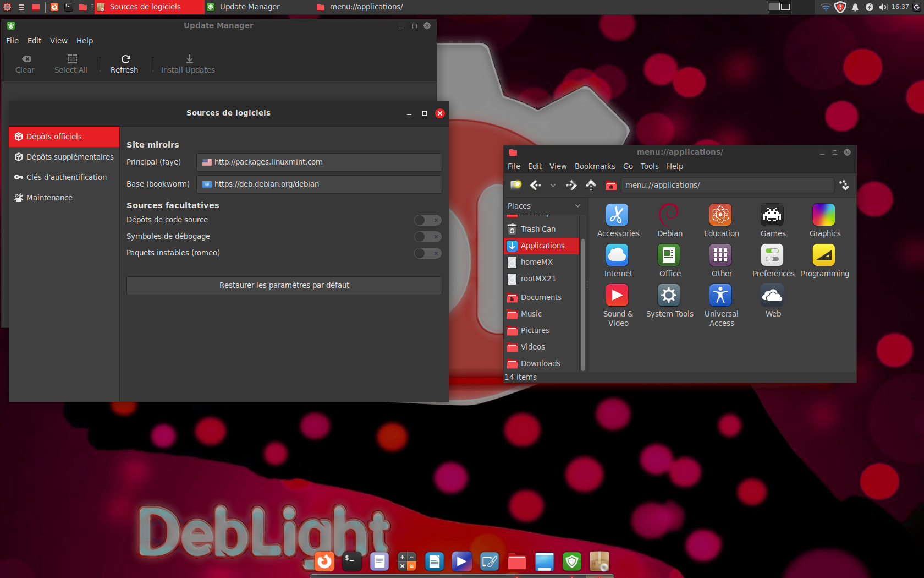Screen dimensions: 924x578
Task: Open the System Tools category
Action: 669,295
